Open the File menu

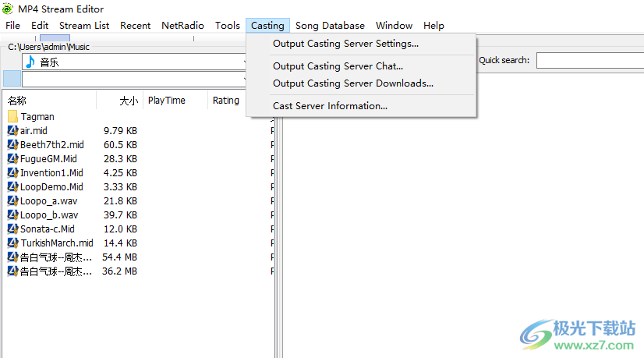tap(12, 26)
